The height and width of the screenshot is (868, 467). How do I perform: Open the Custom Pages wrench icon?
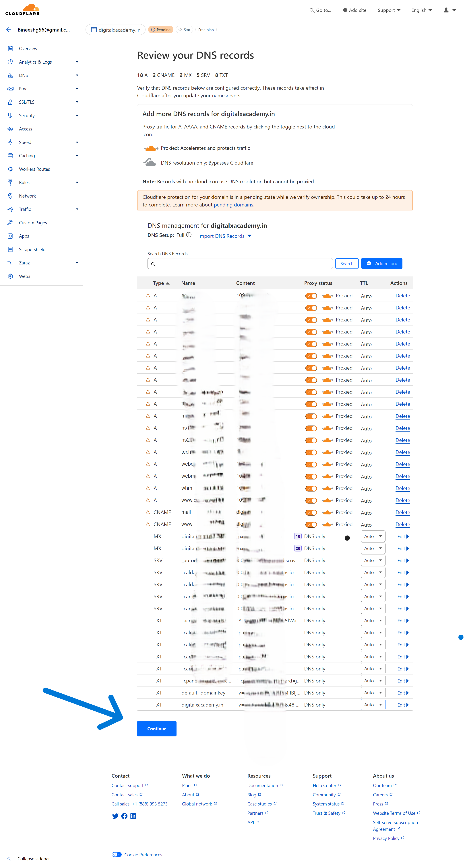click(x=10, y=223)
